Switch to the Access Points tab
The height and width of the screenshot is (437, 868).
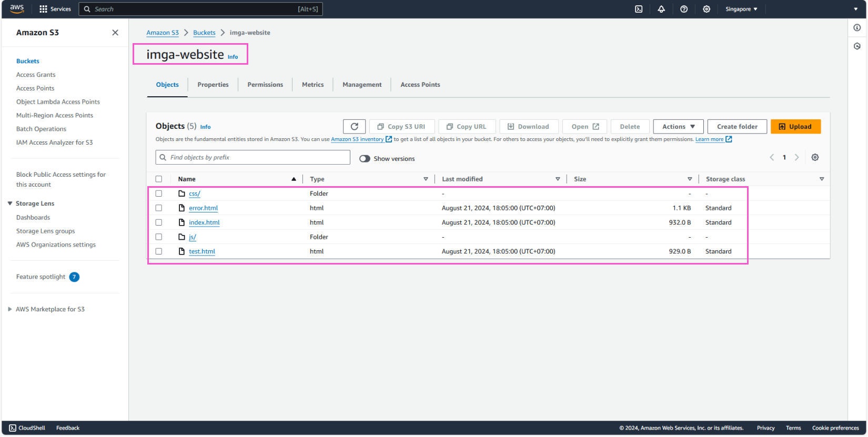(x=420, y=85)
